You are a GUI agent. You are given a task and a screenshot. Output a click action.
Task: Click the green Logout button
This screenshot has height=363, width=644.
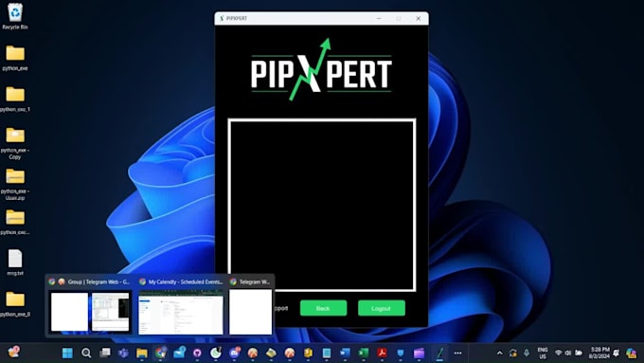381,308
